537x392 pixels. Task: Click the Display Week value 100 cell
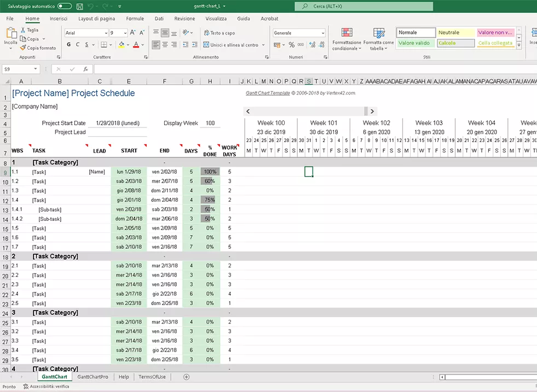tap(210, 123)
